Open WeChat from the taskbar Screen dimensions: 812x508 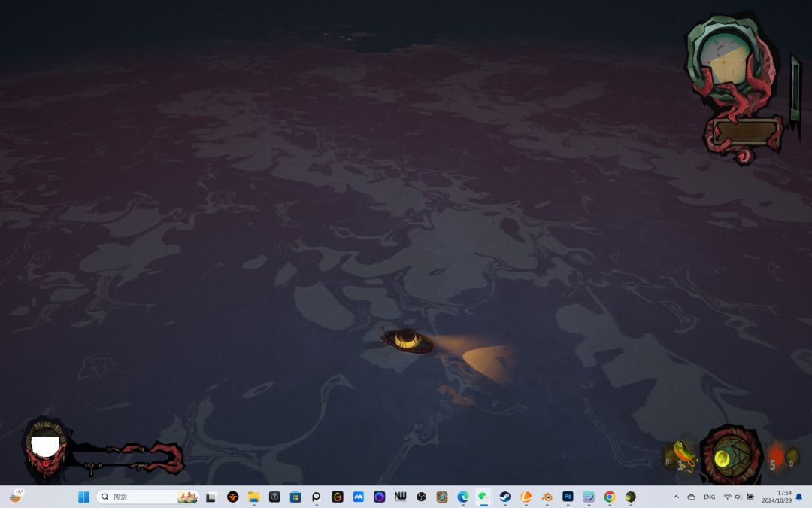point(483,497)
